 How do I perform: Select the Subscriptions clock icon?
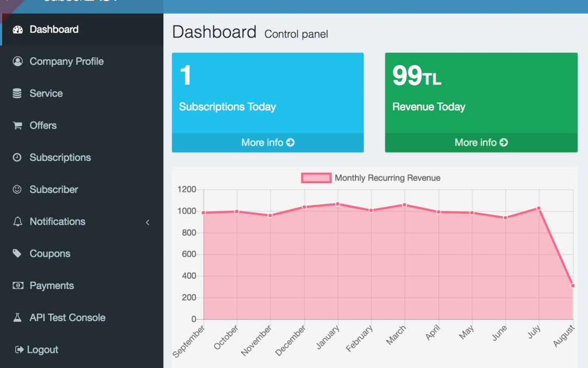[18, 158]
